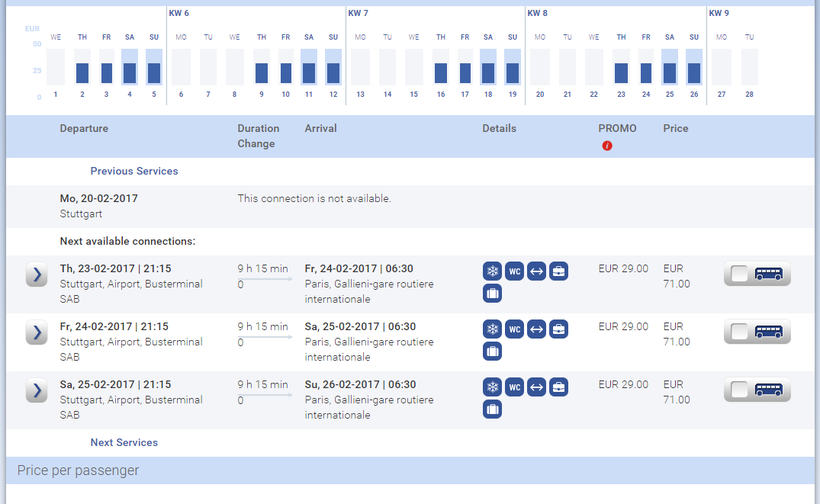This screenshot has height=504, width=820.
Task: Expand details of the Th, 23-02-2017 connection
Action: pos(36,275)
